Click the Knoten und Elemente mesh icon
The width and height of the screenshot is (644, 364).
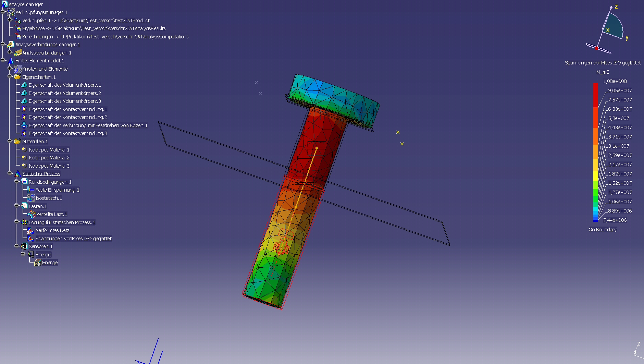tap(17, 69)
